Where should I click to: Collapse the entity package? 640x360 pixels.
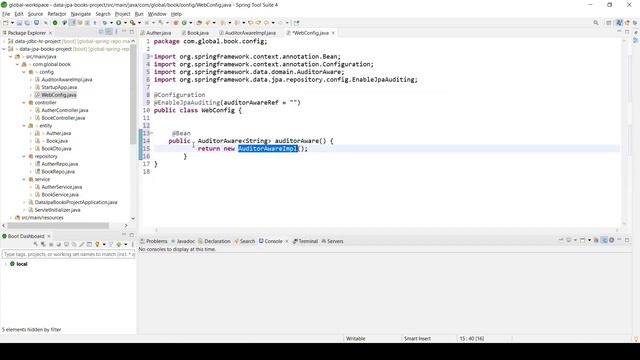[x=24, y=126]
